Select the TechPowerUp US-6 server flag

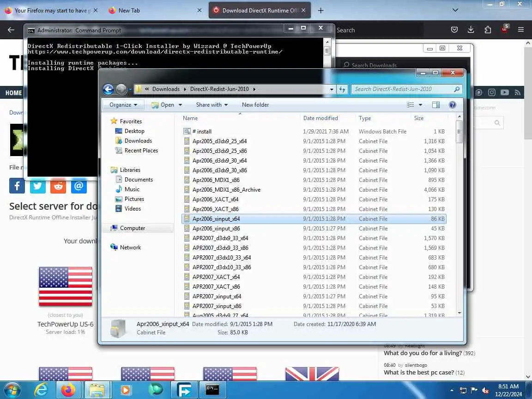click(x=66, y=286)
